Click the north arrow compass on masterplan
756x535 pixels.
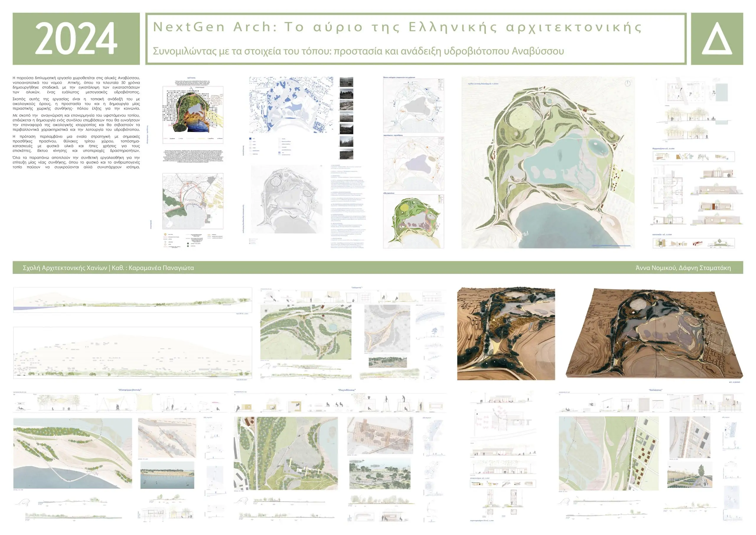click(x=628, y=84)
